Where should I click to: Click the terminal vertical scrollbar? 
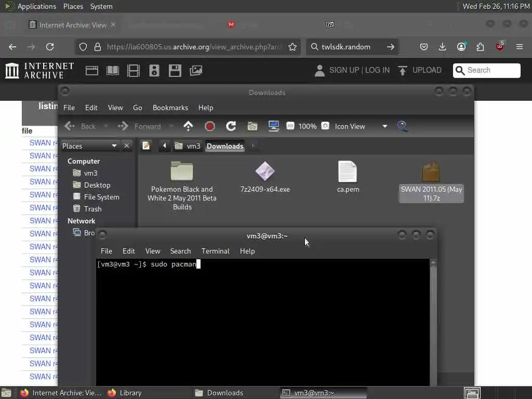[433, 322]
